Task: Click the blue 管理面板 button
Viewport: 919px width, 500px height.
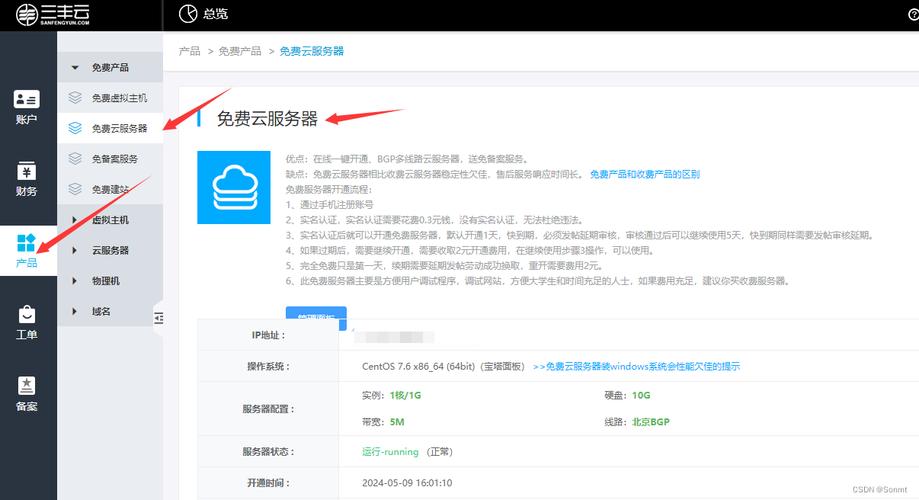Action: (x=316, y=318)
